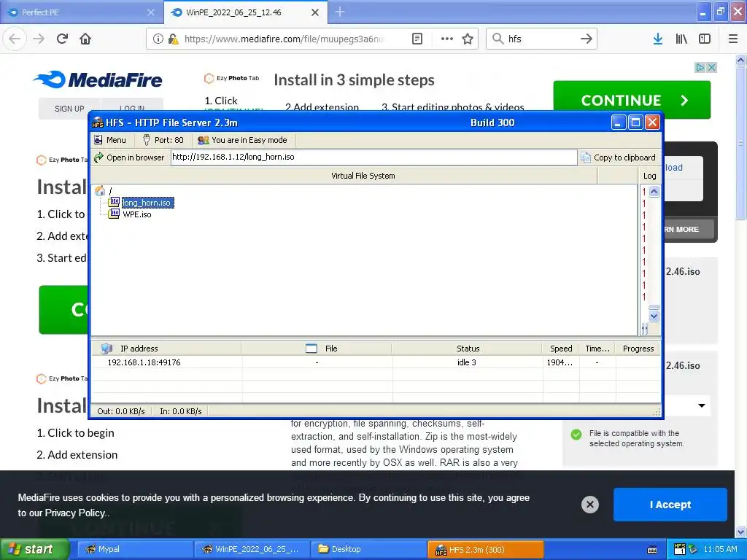The height and width of the screenshot is (560, 747).
Task: Click Open in browser in HFS
Action: click(130, 157)
